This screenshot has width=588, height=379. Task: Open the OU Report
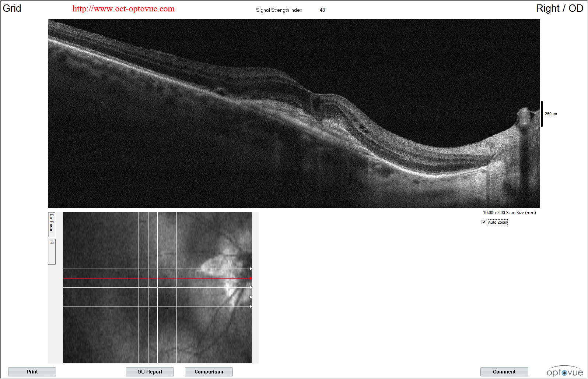point(150,372)
